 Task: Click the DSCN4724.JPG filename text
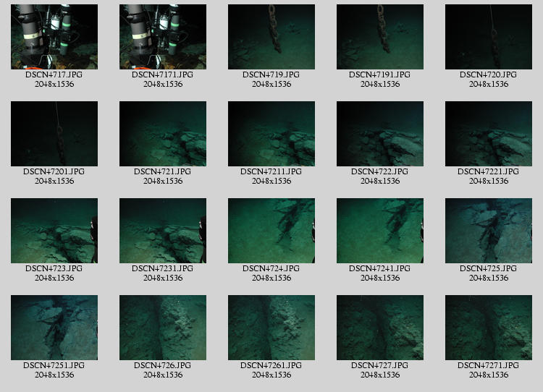[271, 268]
